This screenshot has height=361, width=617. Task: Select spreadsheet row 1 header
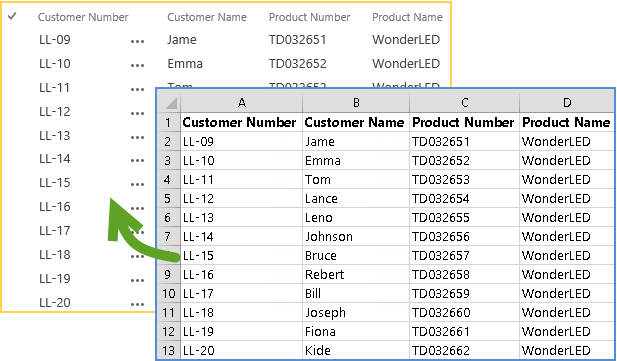click(x=169, y=122)
